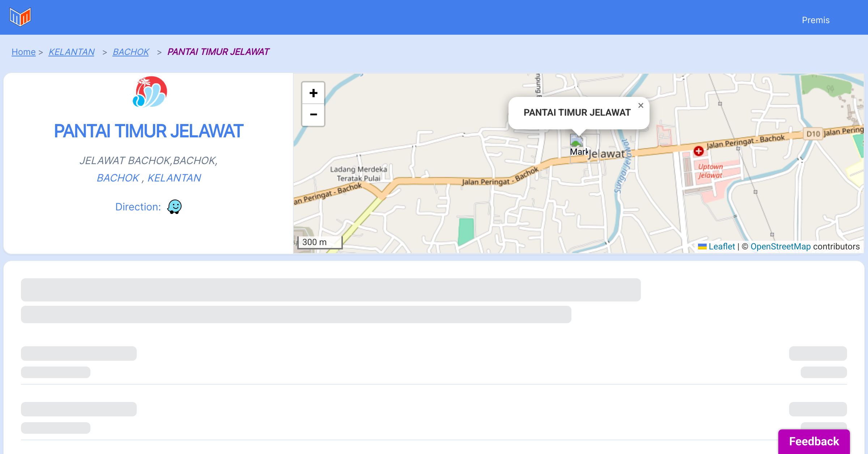Zoom out on the map
The width and height of the screenshot is (868, 454).
coord(313,115)
